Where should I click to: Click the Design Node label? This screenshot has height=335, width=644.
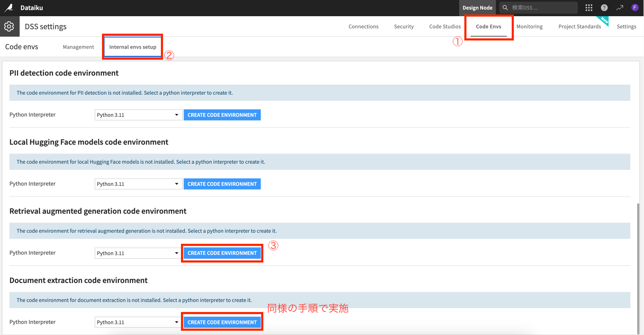pos(477,8)
